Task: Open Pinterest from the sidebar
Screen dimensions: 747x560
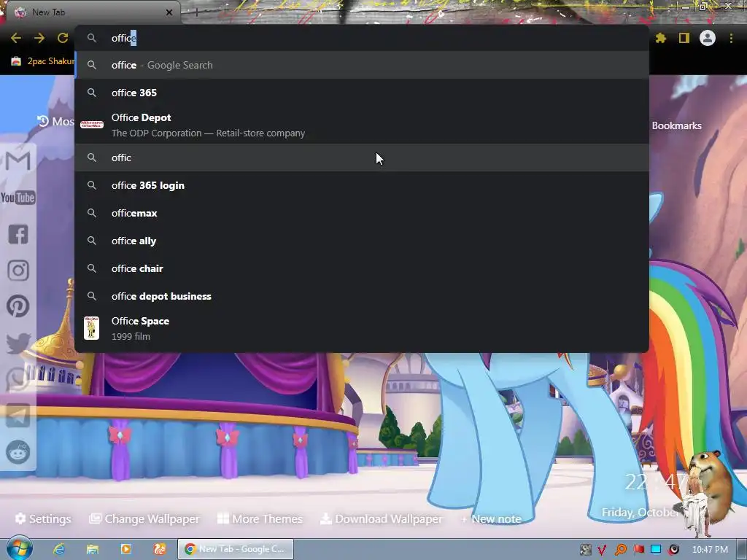Action: point(18,306)
